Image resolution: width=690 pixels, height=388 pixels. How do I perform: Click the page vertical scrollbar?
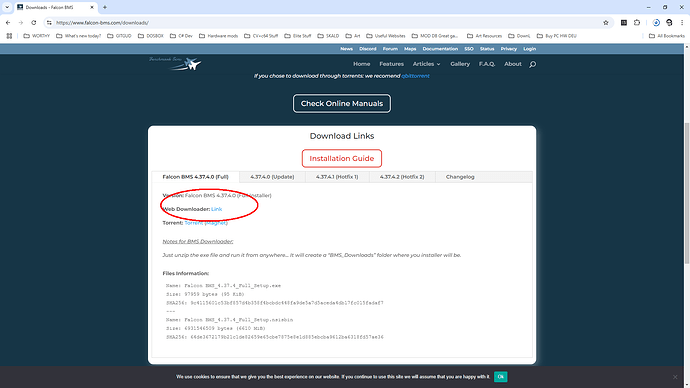coord(686,194)
